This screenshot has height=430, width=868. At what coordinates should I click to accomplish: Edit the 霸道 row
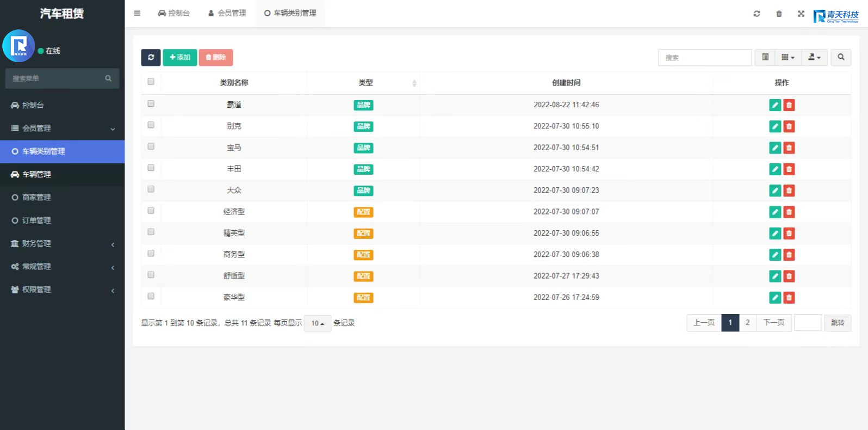775,105
